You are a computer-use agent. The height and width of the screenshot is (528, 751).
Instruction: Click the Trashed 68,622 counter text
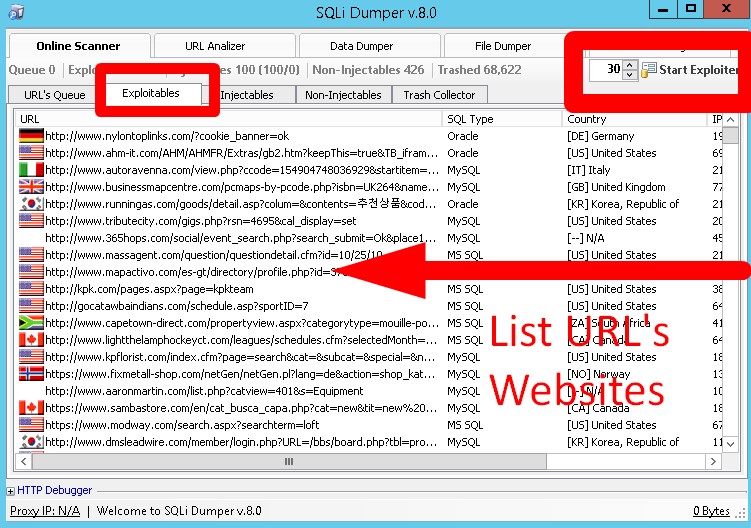click(x=479, y=70)
